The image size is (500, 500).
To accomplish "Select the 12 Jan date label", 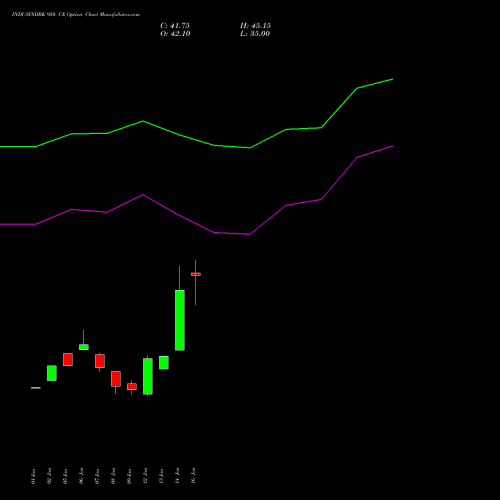I will [145, 476].
